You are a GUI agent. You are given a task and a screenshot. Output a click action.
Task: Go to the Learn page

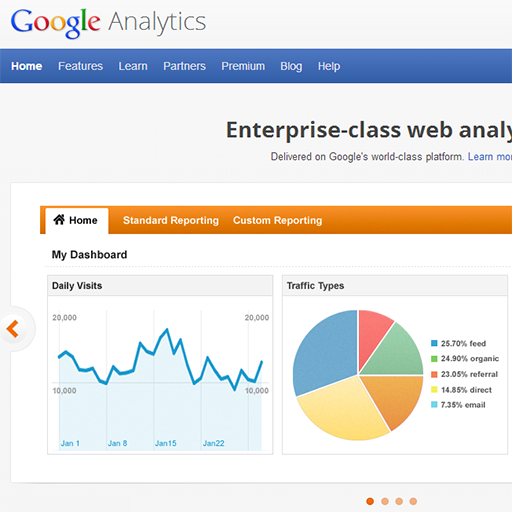[x=133, y=66]
